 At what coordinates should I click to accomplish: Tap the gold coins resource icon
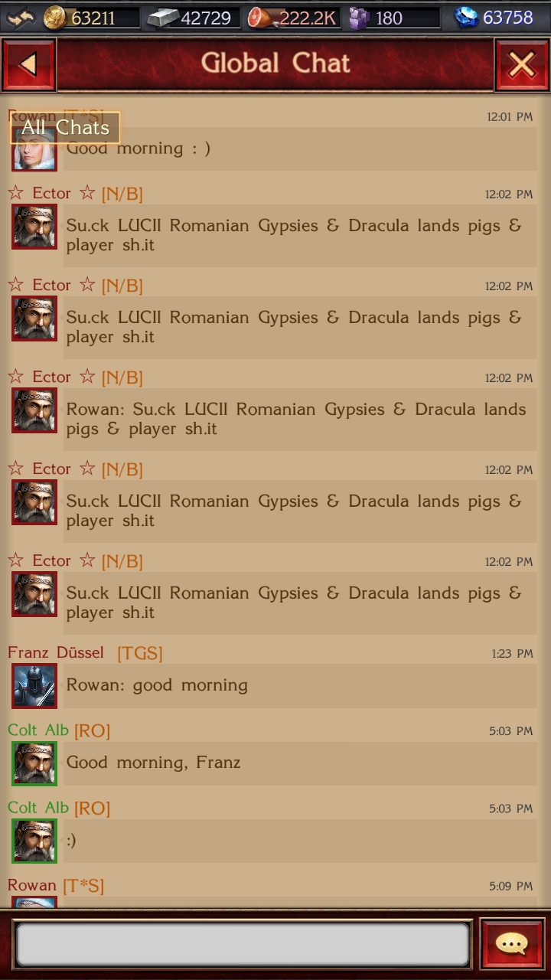[54, 18]
